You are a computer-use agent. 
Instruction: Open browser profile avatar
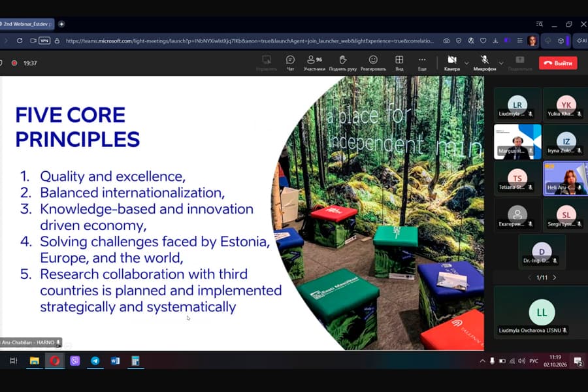click(532, 41)
